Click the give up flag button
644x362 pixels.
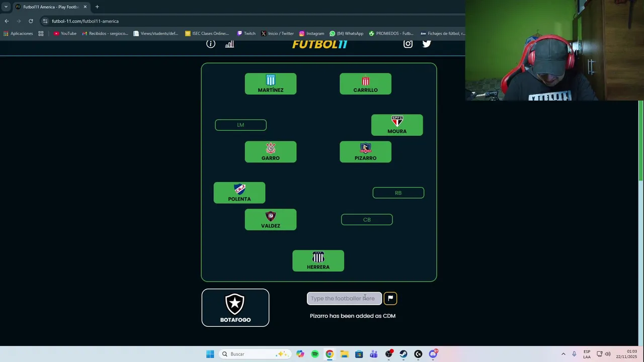pos(390,298)
